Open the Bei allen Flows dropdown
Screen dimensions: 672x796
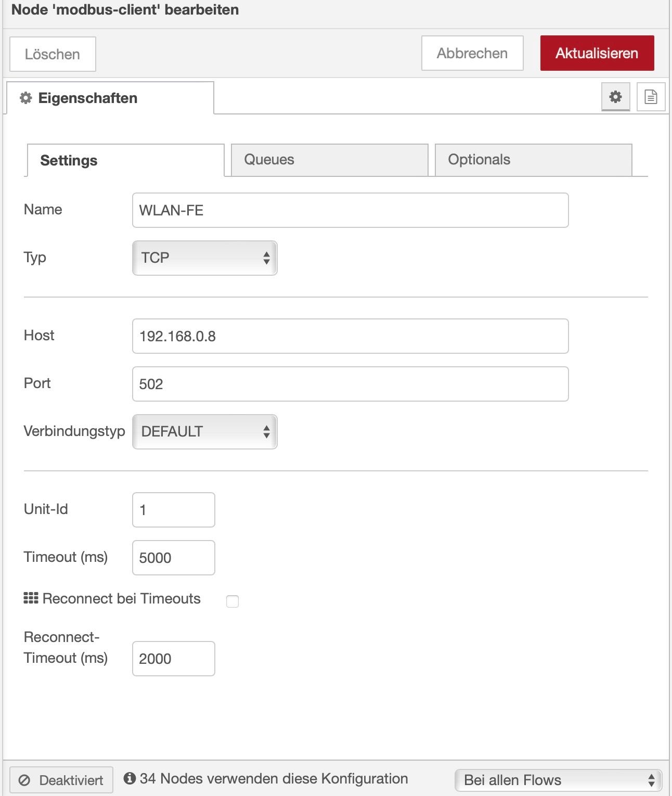coord(558,780)
